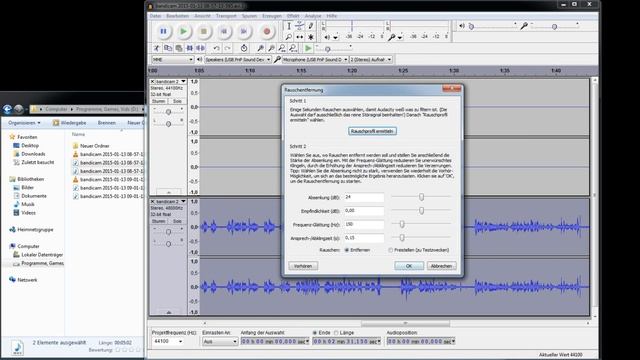Viewport: 640px width, 360px height.
Task: Click the Fit Project zoom icon
Action: [293, 48]
